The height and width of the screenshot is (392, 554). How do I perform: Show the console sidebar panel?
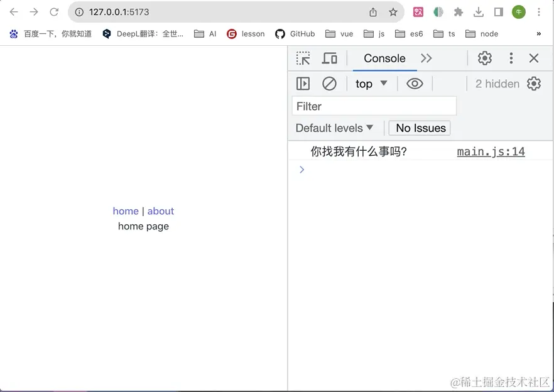tap(303, 83)
